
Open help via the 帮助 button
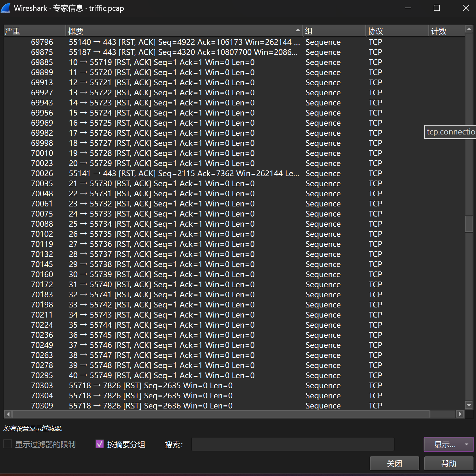pyautogui.click(x=449, y=463)
